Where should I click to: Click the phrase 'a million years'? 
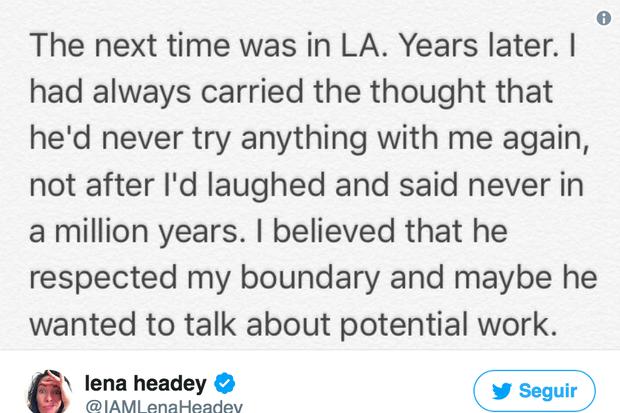pyautogui.click(x=134, y=232)
